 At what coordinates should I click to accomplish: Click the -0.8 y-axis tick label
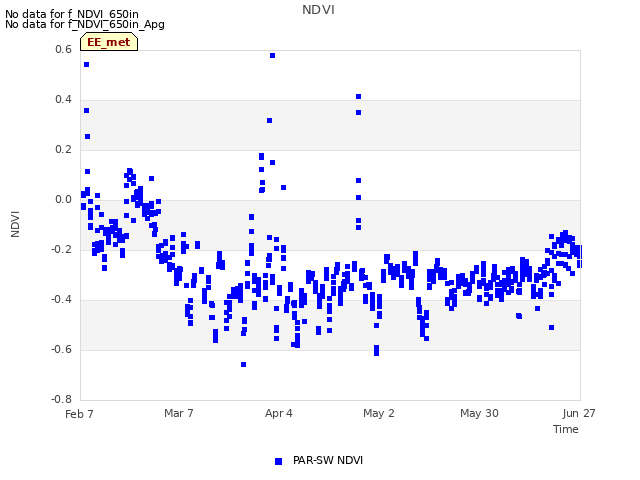(x=61, y=399)
